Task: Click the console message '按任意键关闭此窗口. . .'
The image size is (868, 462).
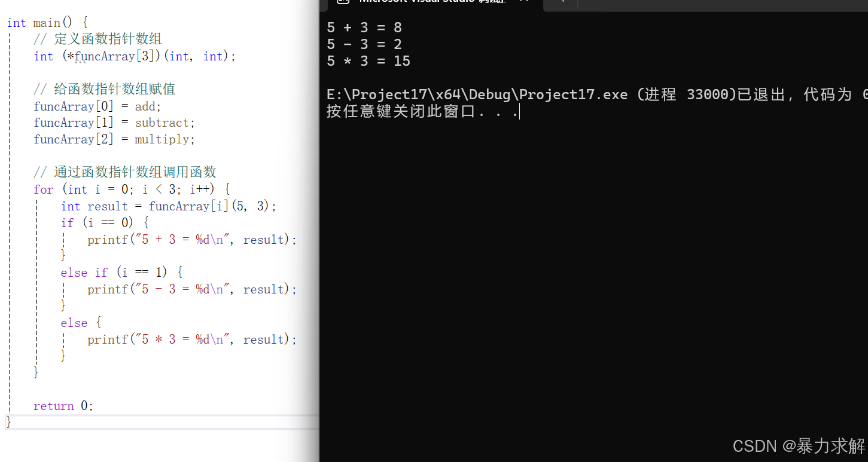Action: pyautogui.click(x=422, y=111)
